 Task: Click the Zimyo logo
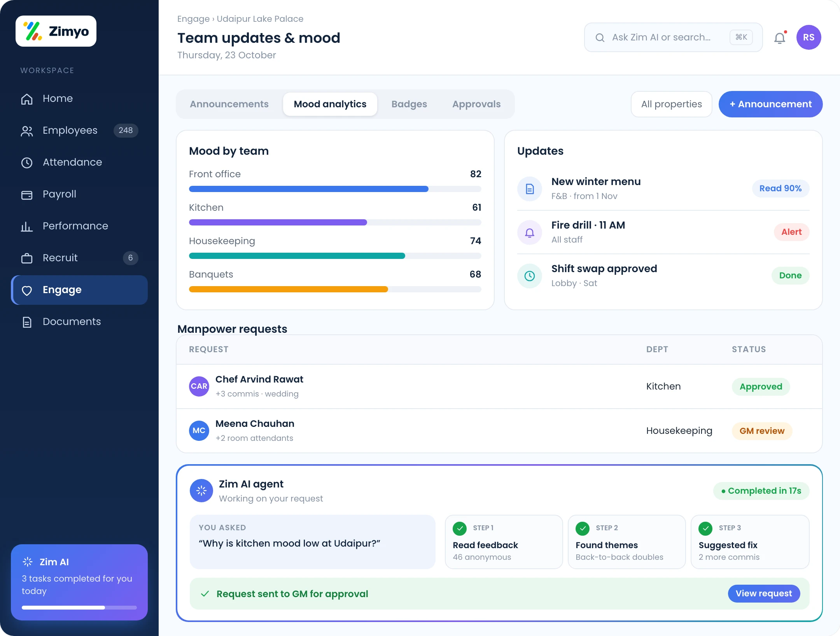56,31
